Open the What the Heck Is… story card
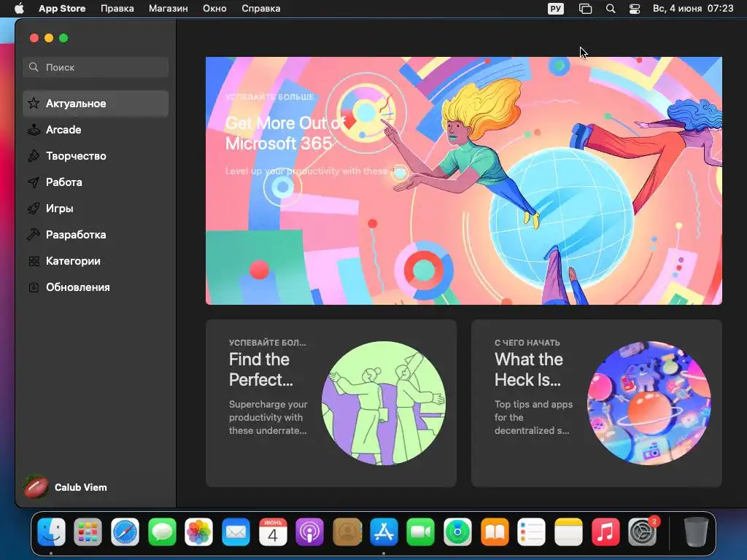747x560 pixels. 597,402
